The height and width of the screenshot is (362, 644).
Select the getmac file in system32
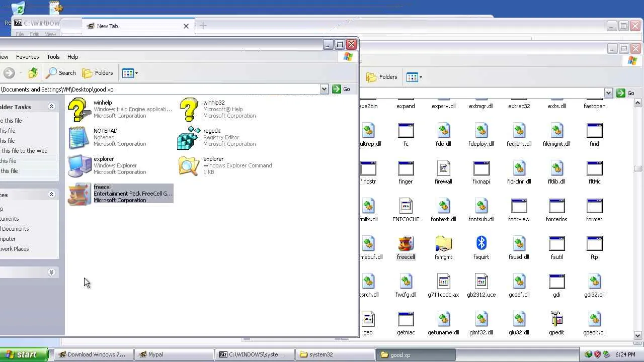pyautogui.click(x=406, y=324)
